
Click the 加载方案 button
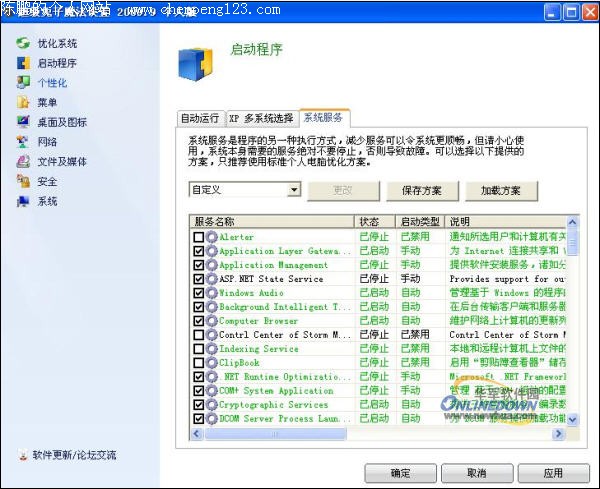pos(501,190)
